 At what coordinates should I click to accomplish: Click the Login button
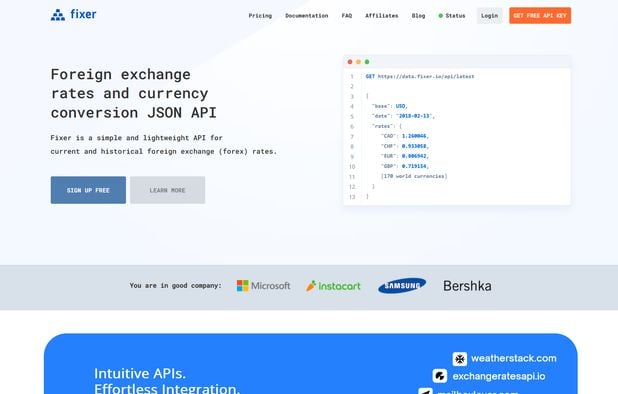490,16
